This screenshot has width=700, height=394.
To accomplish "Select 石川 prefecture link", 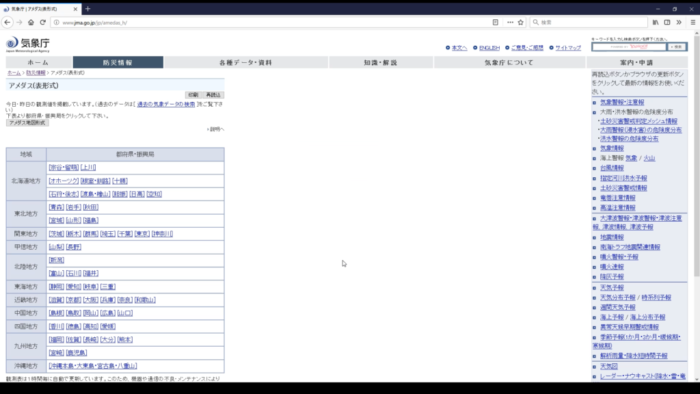I will click(74, 274).
